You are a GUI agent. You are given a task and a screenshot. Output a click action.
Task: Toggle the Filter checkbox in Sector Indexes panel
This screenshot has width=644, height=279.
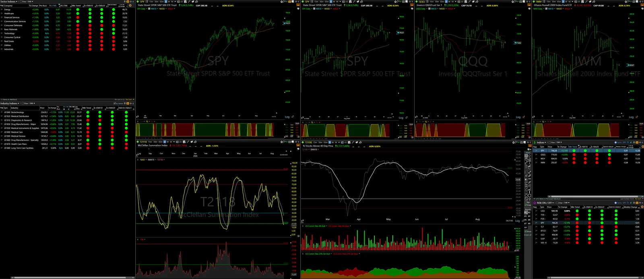pyautogui.click(x=21, y=2)
